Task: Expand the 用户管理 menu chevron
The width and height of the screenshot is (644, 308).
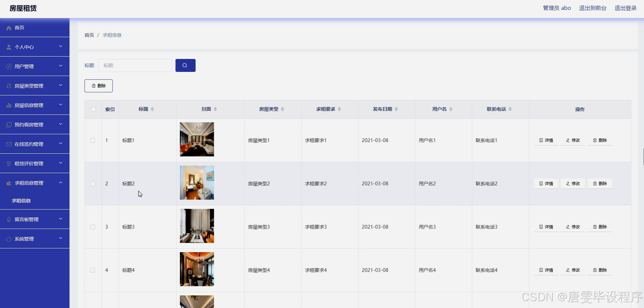Action: coord(61,66)
